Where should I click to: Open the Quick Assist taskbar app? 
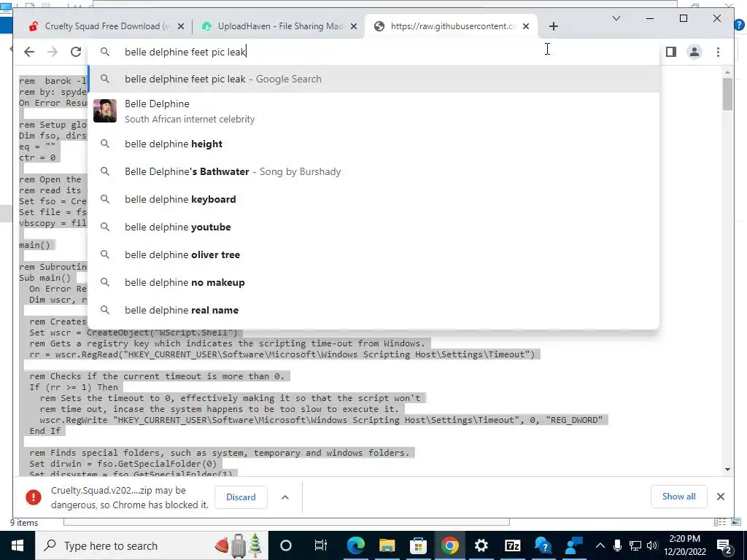(x=573, y=545)
